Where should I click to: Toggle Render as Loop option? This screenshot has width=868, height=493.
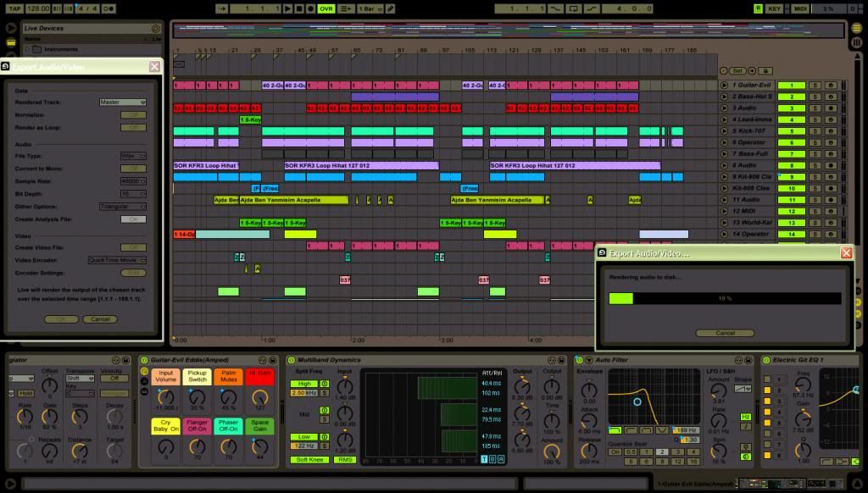tap(133, 128)
